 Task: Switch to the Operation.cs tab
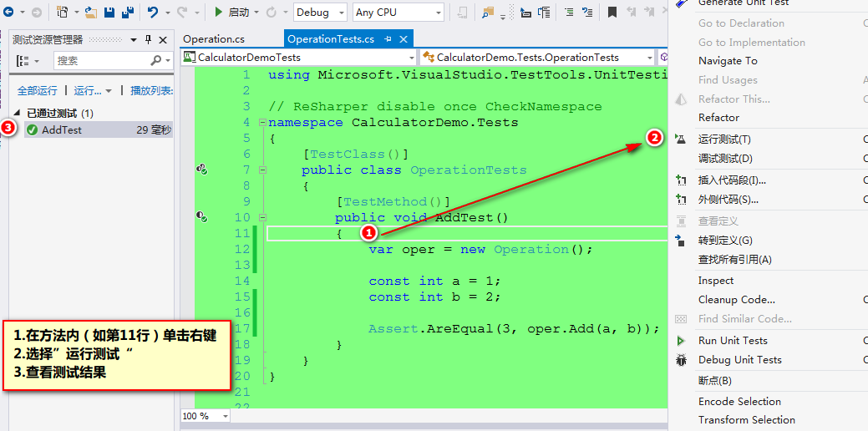pyautogui.click(x=214, y=39)
